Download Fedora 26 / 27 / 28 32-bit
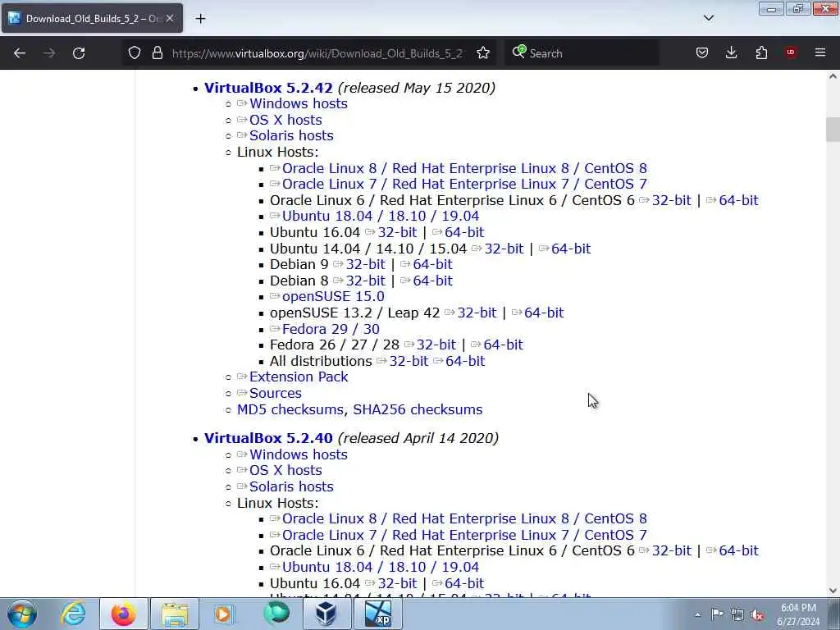This screenshot has height=630, width=840. [x=436, y=345]
